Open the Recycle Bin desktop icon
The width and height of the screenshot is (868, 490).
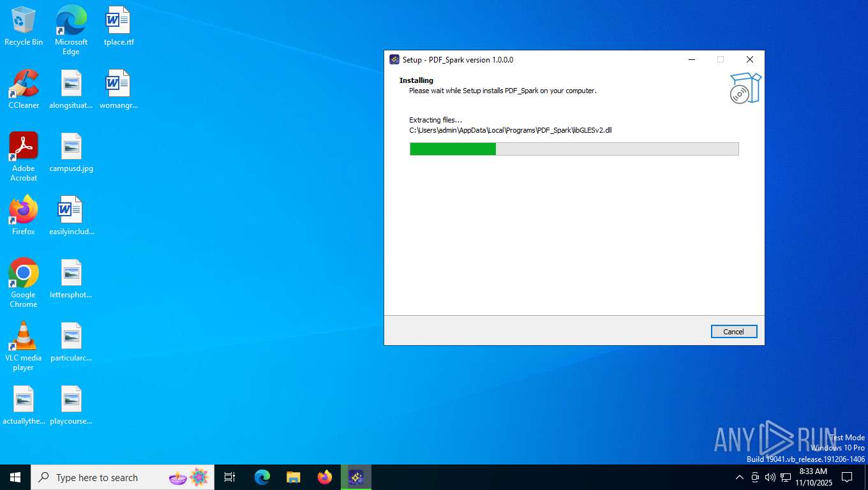click(x=24, y=27)
